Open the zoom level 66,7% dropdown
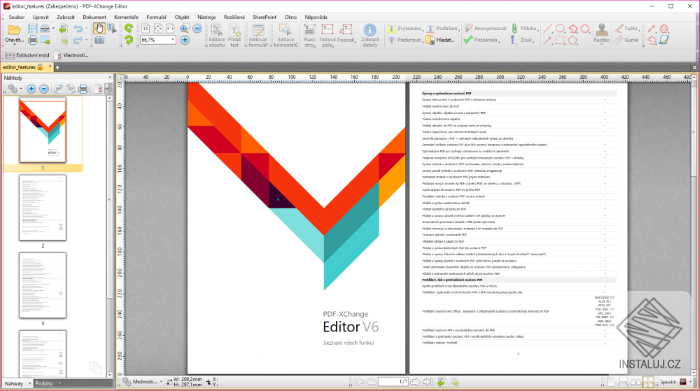 [x=173, y=40]
